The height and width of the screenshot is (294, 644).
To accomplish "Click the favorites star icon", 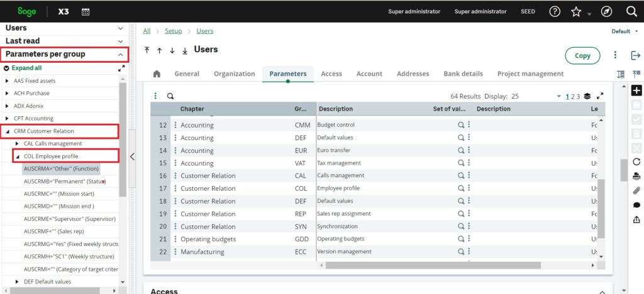I will [x=576, y=12].
